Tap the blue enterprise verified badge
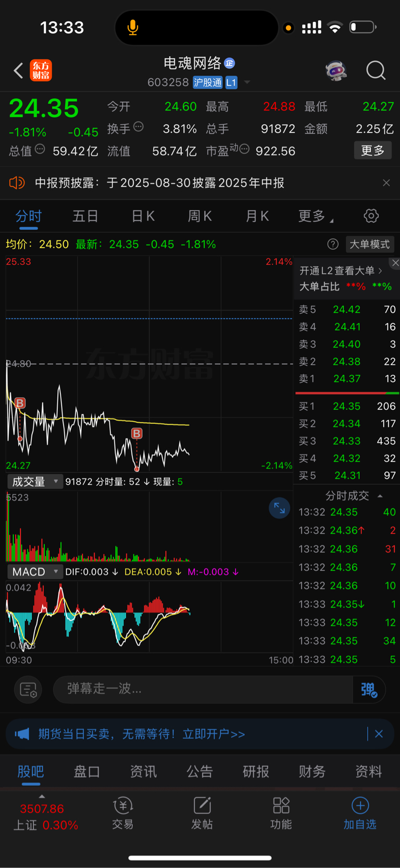Viewport: 400px width, 868px height. pyautogui.click(x=230, y=64)
